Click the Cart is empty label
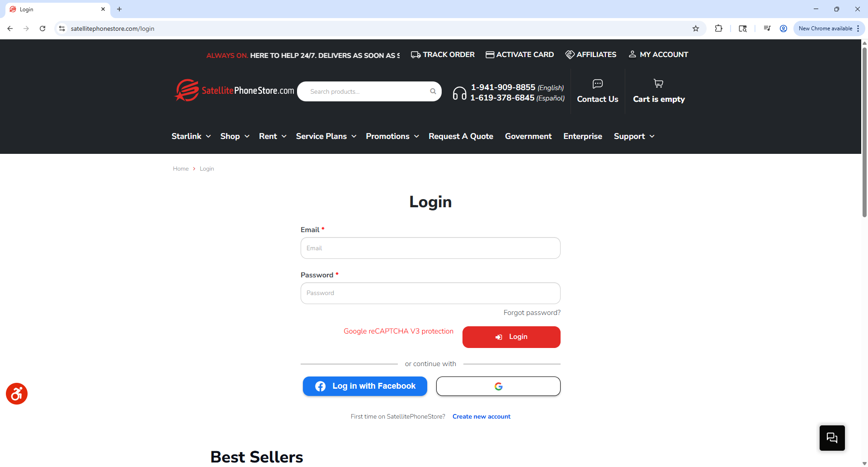 coord(659,99)
